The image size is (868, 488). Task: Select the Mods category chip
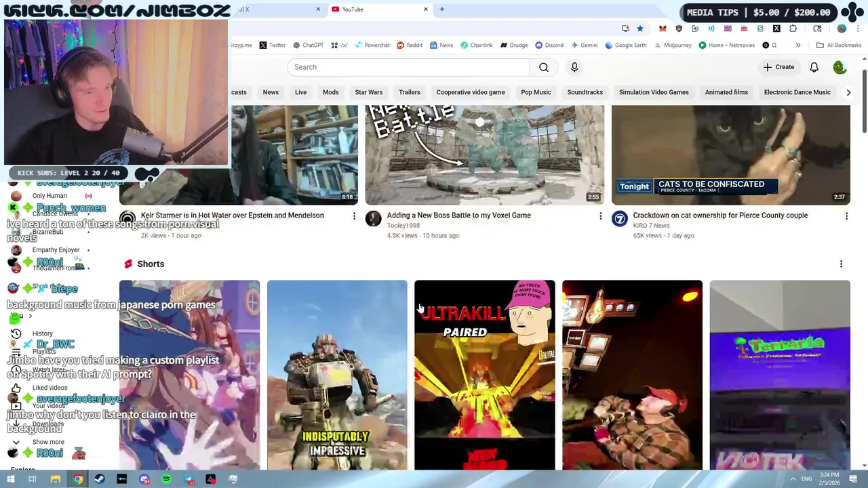point(330,92)
